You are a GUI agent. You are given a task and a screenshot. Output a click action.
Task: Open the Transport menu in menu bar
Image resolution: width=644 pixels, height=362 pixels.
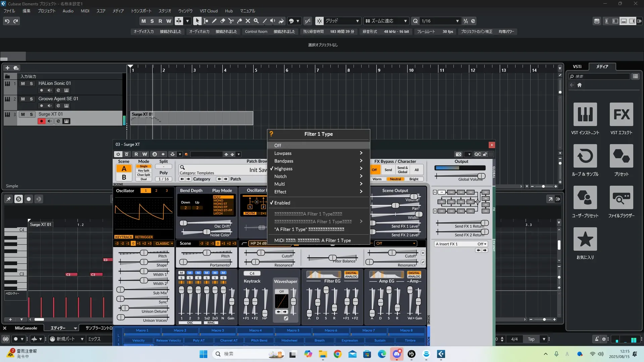(141, 11)
